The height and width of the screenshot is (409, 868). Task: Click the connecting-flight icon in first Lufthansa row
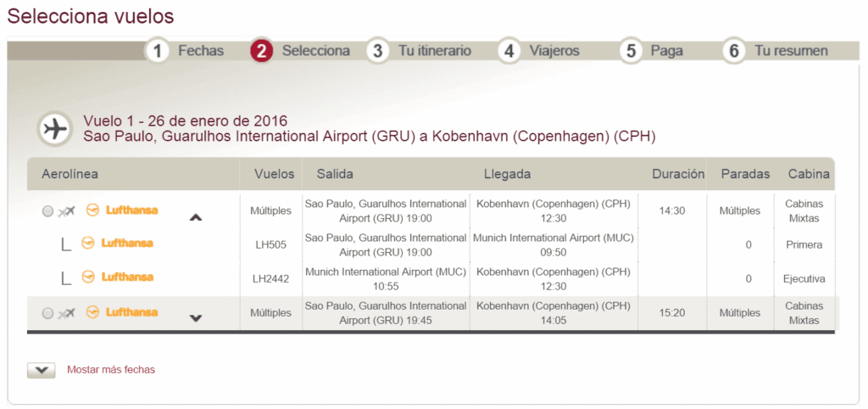pos(66,211)
